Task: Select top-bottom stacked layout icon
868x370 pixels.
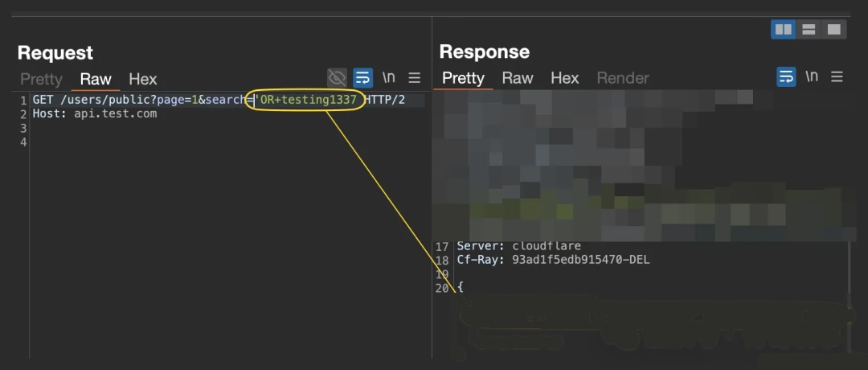Action: [x=809, y=29]
